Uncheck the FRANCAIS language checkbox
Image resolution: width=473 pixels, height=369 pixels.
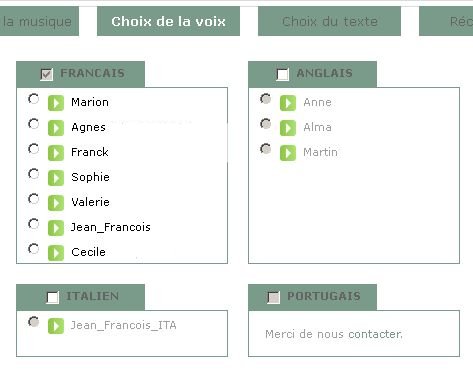46,74
